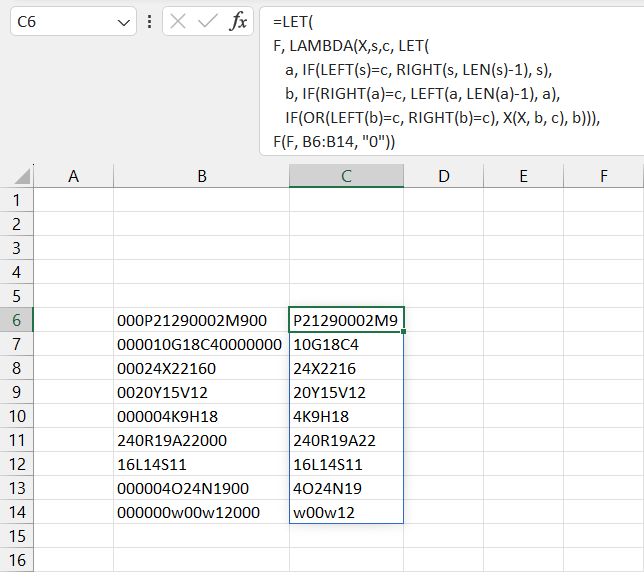Click the three-dot handle beside the Name Box
Image resolution: width=644 pixels, height=572 pixels.
150,21
